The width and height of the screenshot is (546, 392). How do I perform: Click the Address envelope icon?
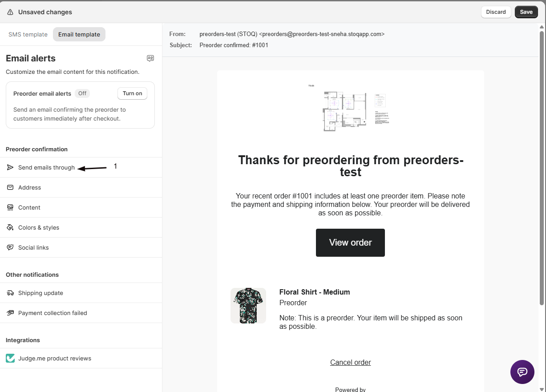coord(10,187)
